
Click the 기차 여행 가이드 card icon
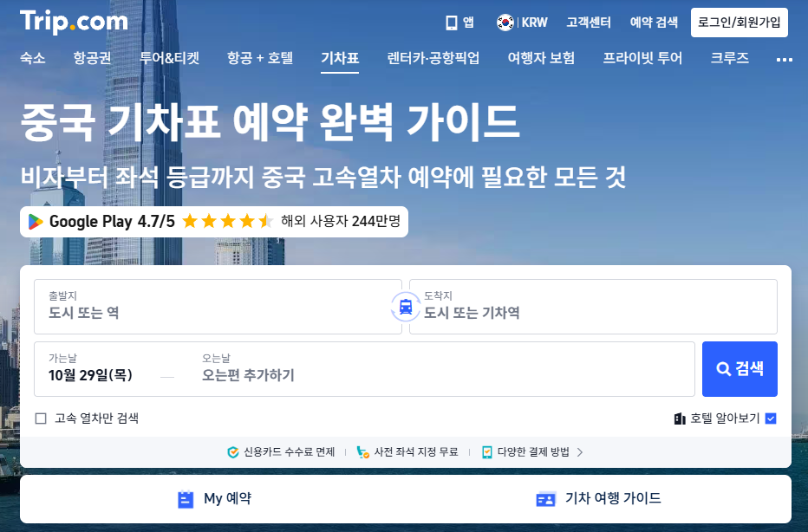click(x=545, y=499)
